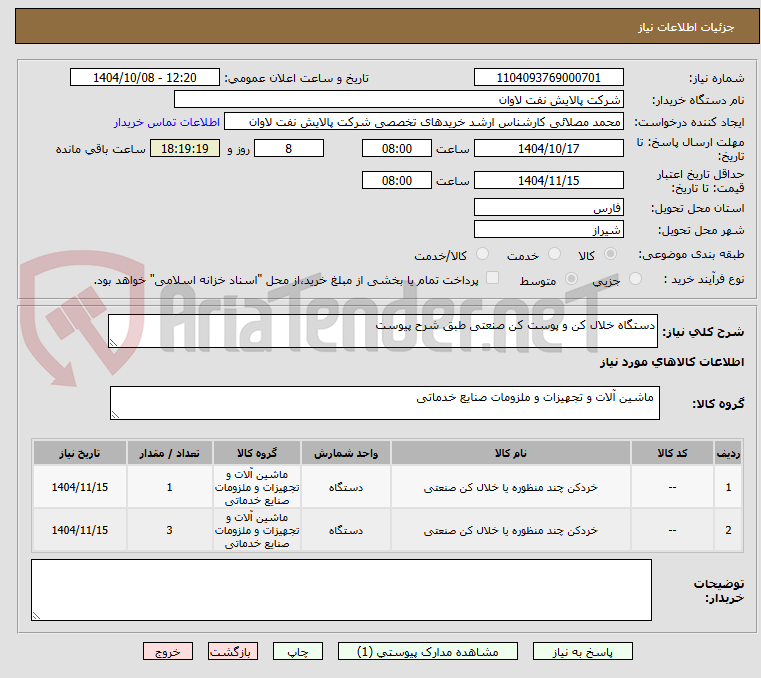Click the ردیف column header

(x=728, y=453)
